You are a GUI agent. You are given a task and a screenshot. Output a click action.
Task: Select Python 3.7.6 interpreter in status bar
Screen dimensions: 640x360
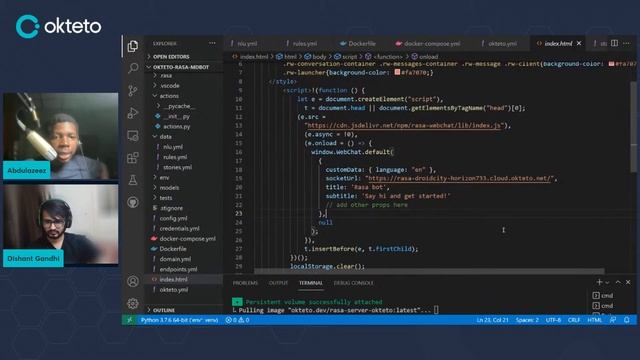pyautogui.click(x=180, y=320)
